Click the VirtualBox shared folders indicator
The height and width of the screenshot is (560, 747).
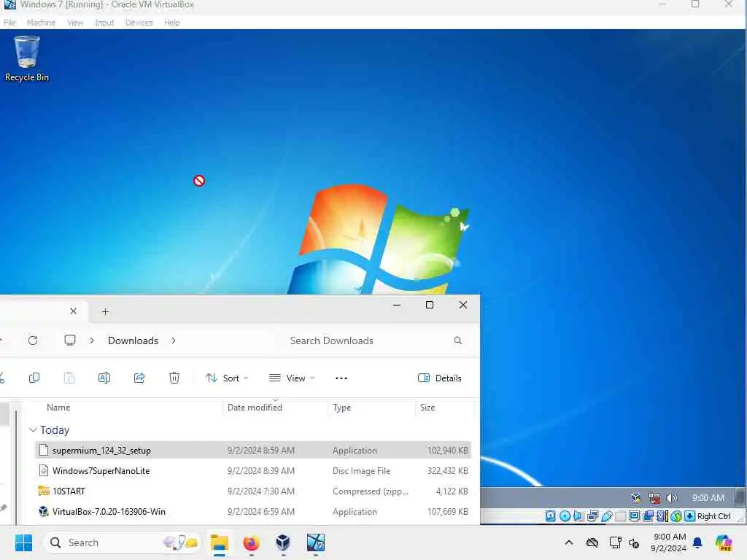click(x=620, y=516)
